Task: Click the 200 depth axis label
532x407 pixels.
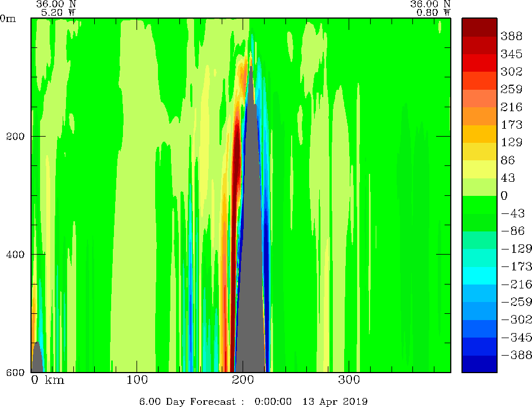Action: click(x=15, y=137)
